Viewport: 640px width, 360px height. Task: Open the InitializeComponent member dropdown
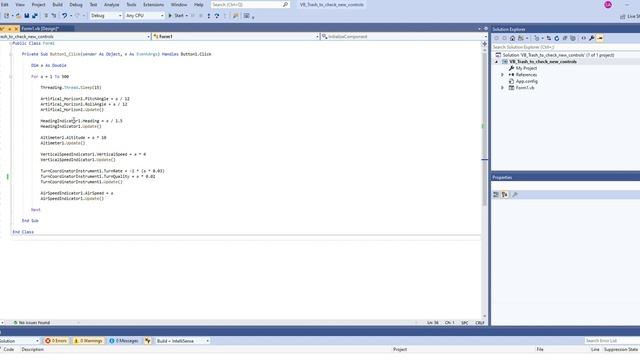[404, 36]
